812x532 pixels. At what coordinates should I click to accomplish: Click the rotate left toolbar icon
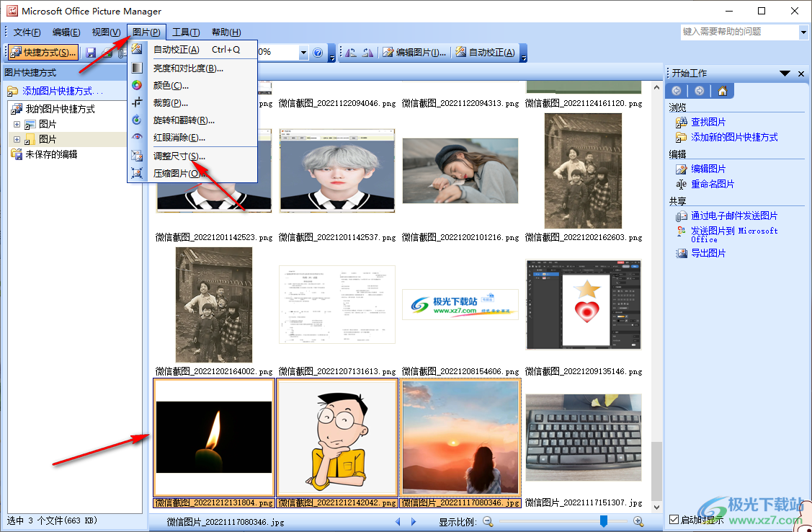pyautogui.click(x=351, y=53)
